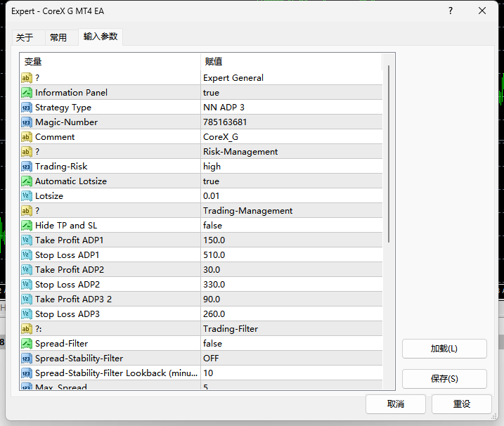Click the string icon beside Expert General row
Viewport: 504px width, 426px height.
pos(27,78)
